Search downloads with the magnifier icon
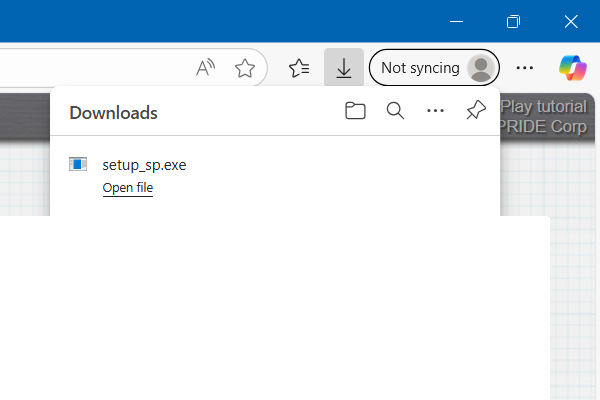The width and height of the screenshot is (600, 400). [x=395, y=111]
